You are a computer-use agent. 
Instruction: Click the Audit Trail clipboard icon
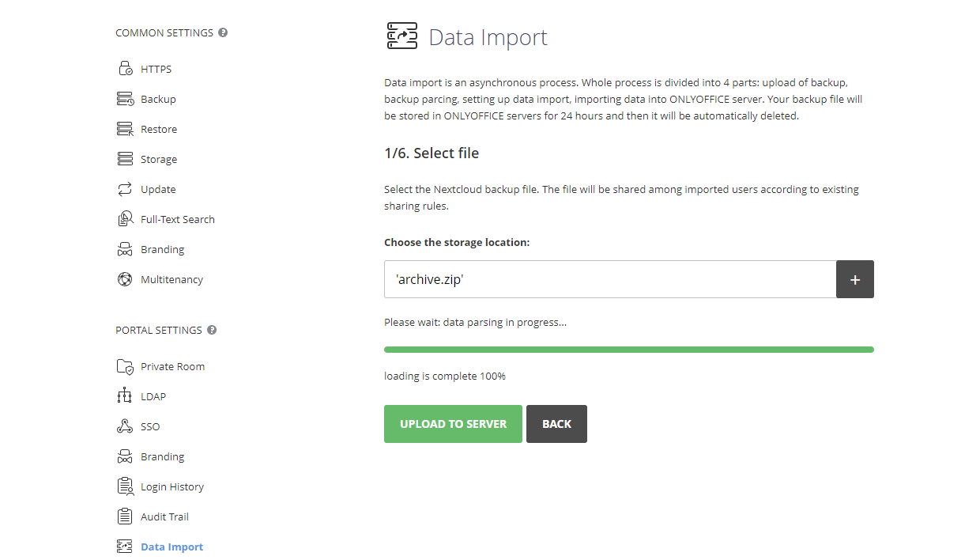tap(125, 516)
